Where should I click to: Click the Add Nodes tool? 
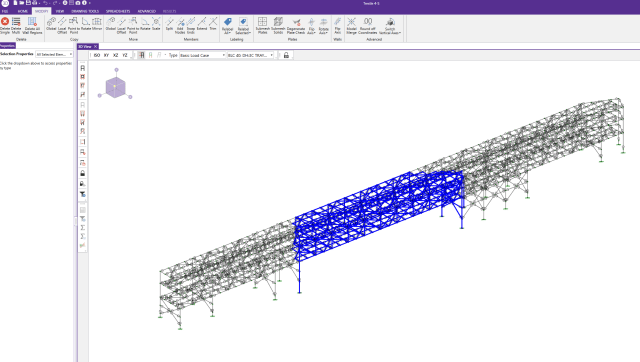pyautogui.click(x=180, y=25)
